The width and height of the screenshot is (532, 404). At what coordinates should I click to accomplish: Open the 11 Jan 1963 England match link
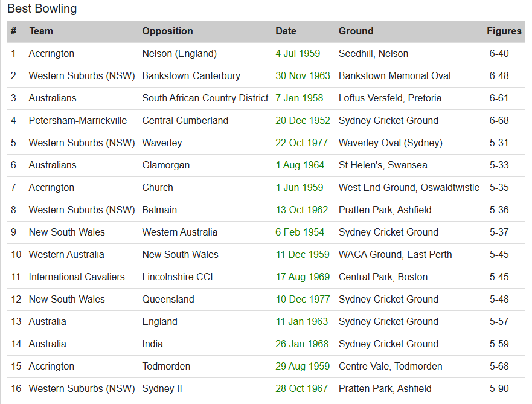click(x=301, y=321)
